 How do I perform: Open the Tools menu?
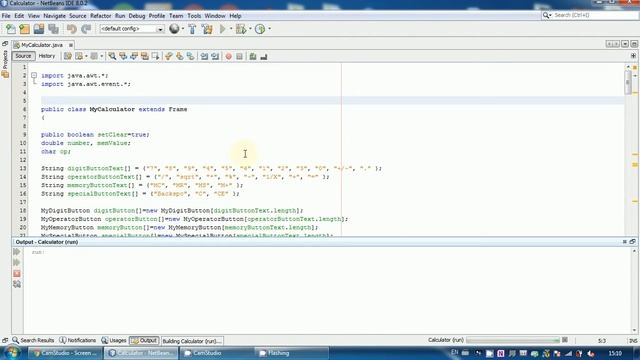(194, 16)
